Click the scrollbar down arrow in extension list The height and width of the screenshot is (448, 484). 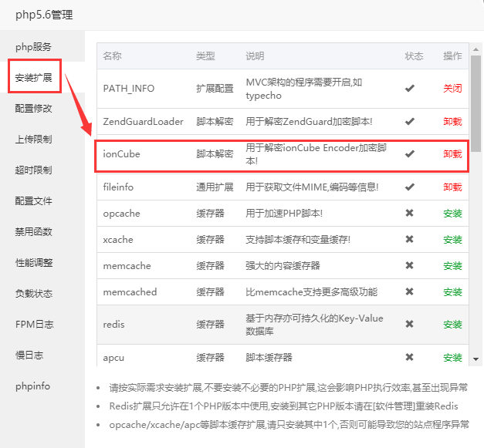tap(476, 359)
